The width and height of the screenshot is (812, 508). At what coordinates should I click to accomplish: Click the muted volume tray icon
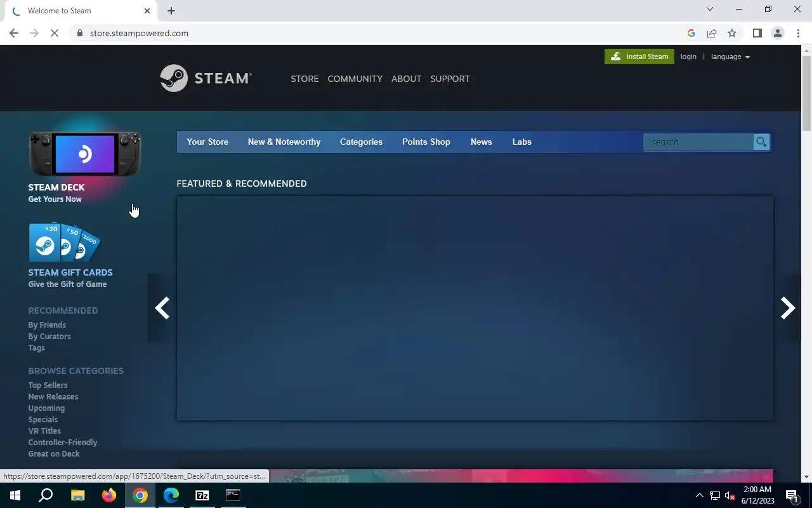(x=730, y=495)
